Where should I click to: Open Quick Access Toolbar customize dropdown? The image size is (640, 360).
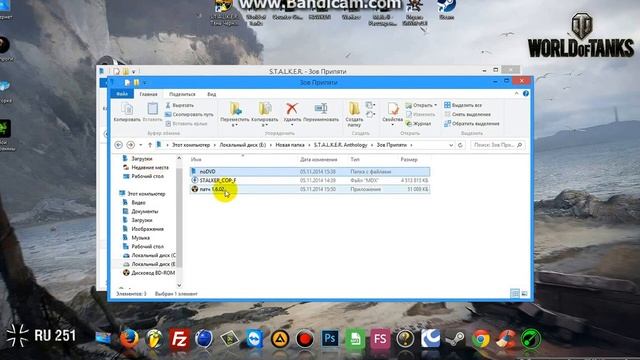(144, 83)
